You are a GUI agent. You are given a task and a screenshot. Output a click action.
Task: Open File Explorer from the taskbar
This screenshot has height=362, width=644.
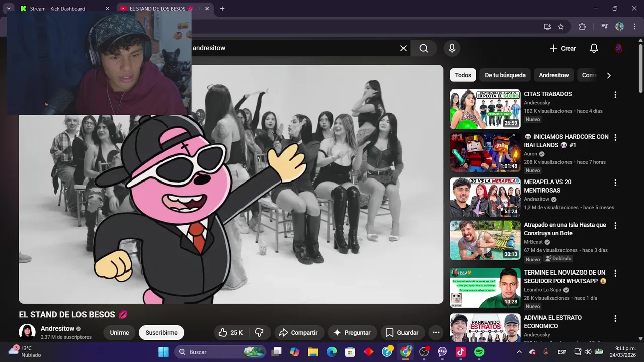point(313,352)
